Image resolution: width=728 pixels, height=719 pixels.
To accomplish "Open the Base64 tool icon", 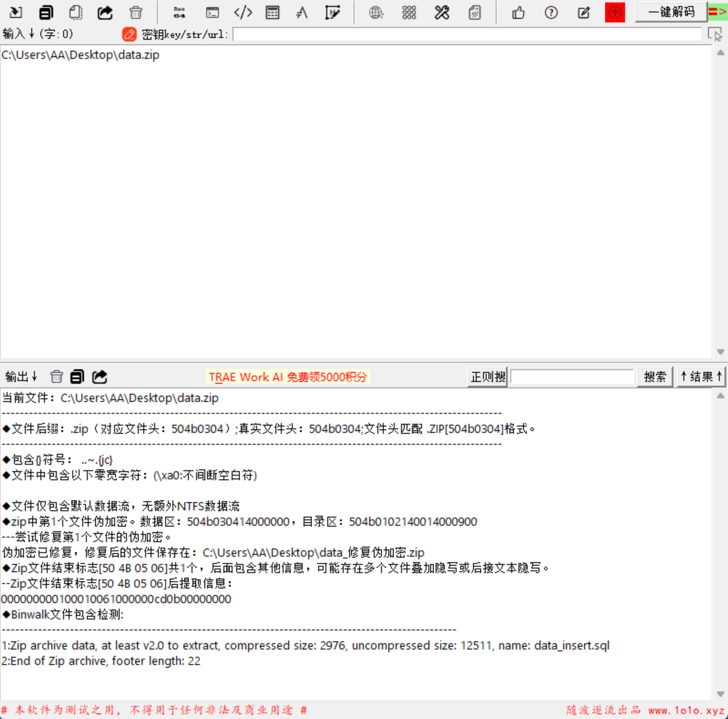I will (x=179, y=13).
